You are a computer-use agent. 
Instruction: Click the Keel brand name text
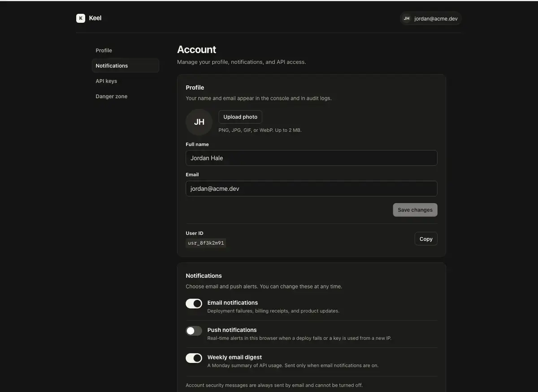pyautogui.click(x=95, y=18)
